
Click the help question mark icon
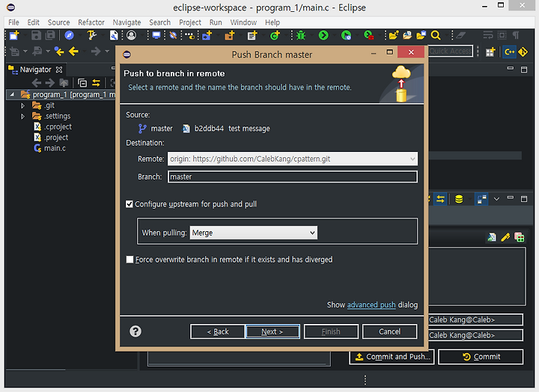click(135, 331)
